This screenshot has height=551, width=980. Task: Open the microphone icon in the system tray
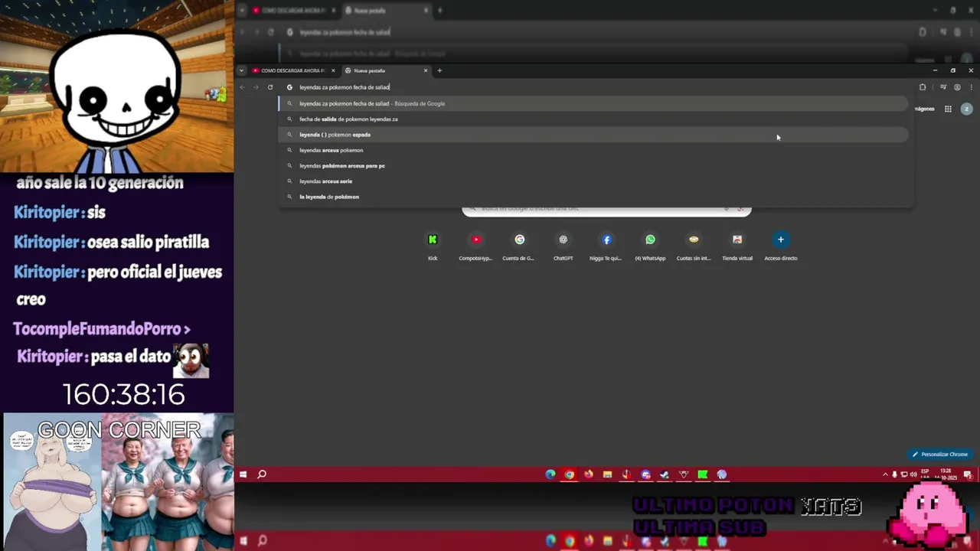894,474
